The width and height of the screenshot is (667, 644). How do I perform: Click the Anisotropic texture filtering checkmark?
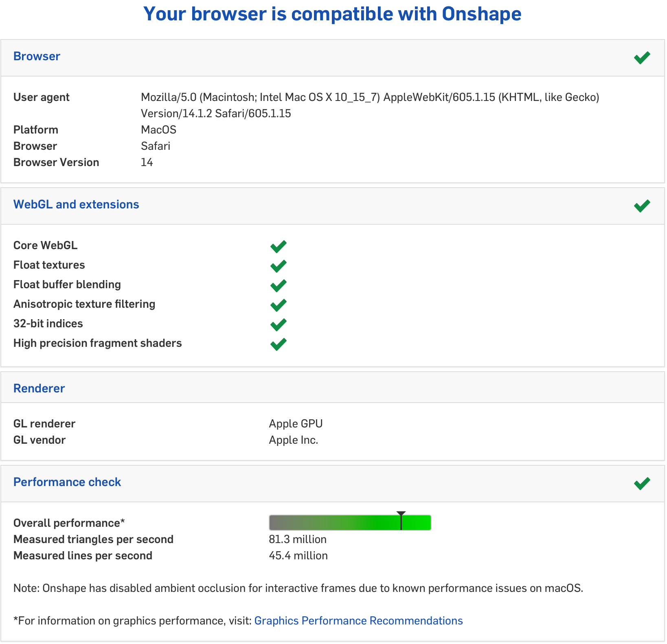[x=279, y=305]
